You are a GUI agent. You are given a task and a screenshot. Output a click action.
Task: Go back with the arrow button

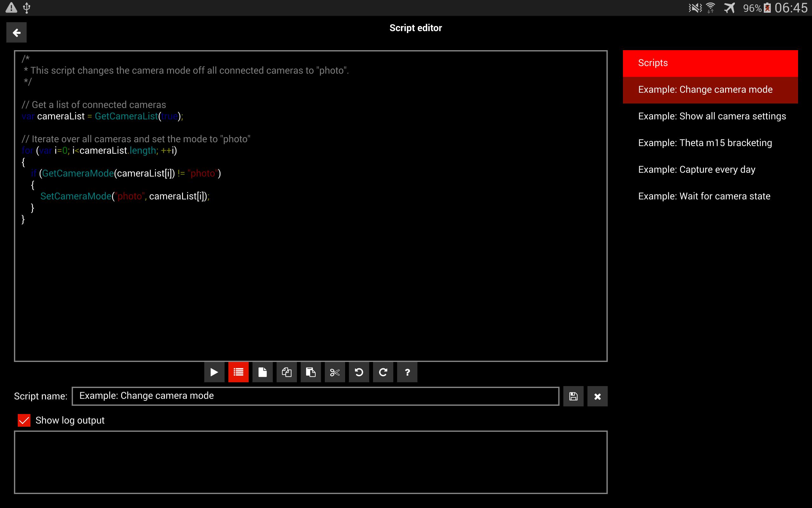pyautogui.click(x=16, y=33)
